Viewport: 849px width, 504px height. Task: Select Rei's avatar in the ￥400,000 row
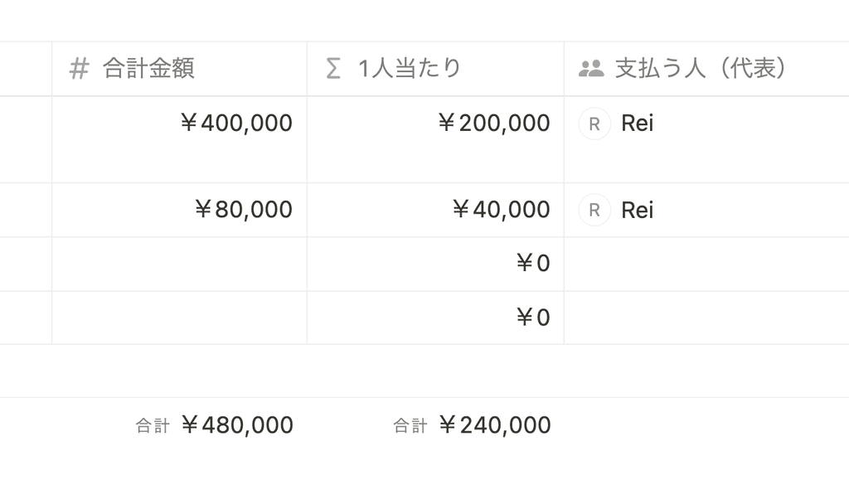594,124
